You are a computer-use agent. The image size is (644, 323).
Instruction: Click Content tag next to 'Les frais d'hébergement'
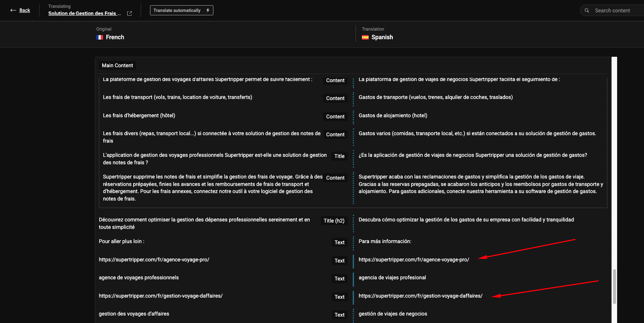coord(335,117)
